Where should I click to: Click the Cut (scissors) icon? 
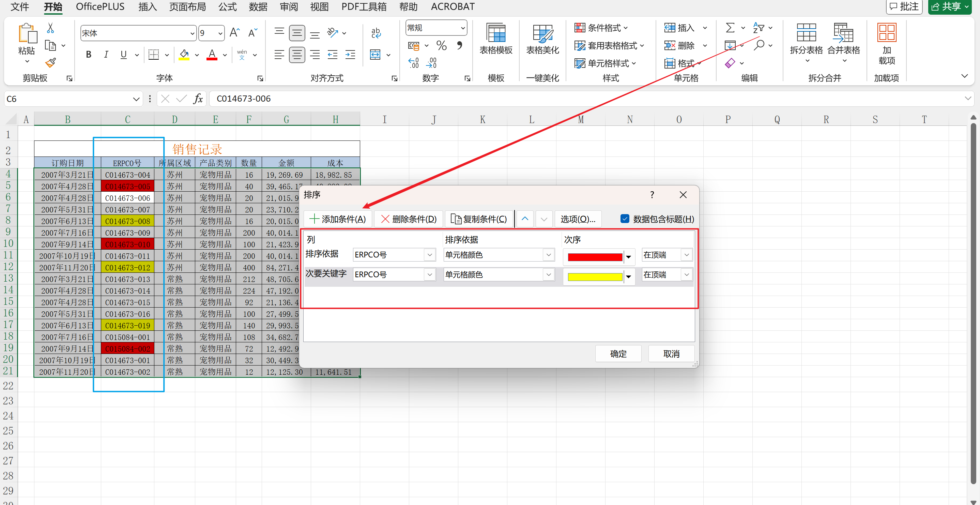50,28
